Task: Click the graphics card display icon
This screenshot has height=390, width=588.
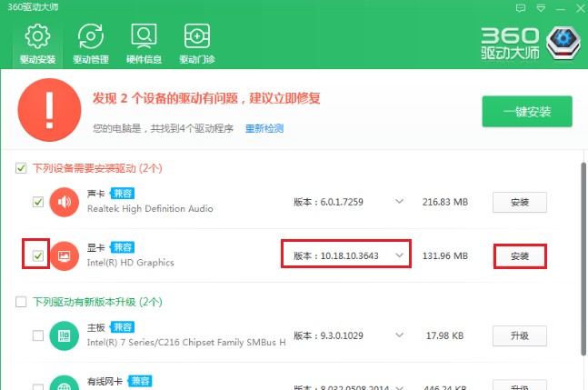Action: [x=65, y=255]
